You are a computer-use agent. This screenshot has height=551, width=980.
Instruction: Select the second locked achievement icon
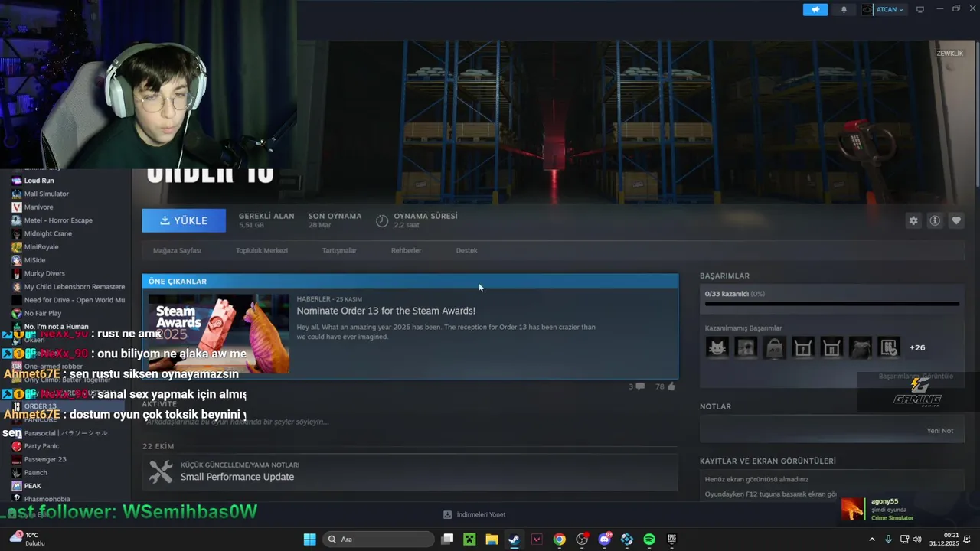(x=746, y=347)
